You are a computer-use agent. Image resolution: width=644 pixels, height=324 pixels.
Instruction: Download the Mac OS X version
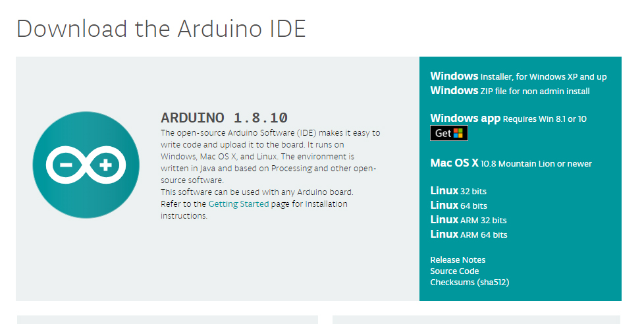(x=511, y=163)
